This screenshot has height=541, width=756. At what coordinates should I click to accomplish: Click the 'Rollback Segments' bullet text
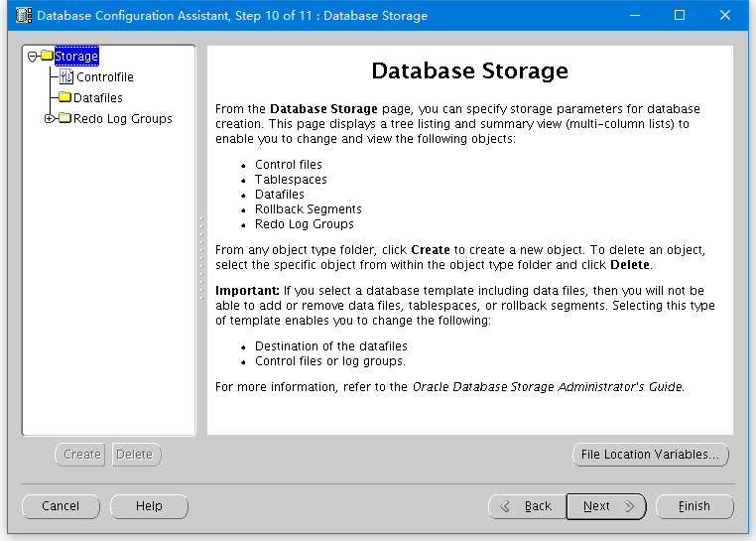(x=309, y=209)
